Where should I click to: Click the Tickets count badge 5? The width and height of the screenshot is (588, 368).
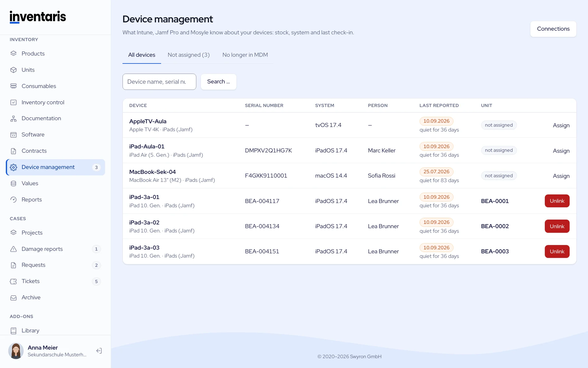point(96,281)
